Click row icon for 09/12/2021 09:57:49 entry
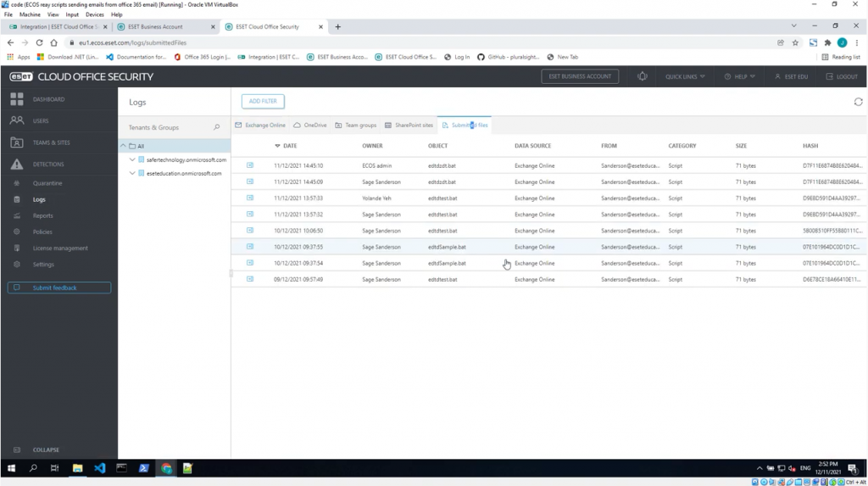 point(250,279)
